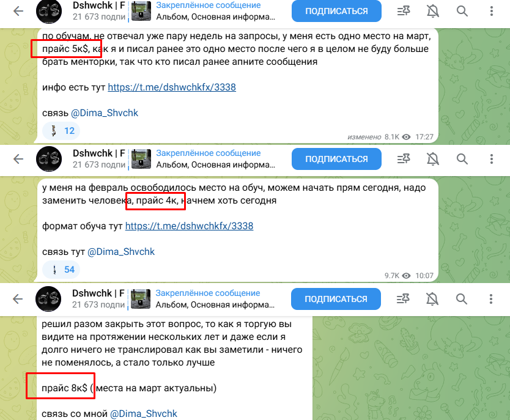This screenshot has width=510, height=420.
Task: Click the search icon in the bottom header
Action: click(x=461, y=299)
